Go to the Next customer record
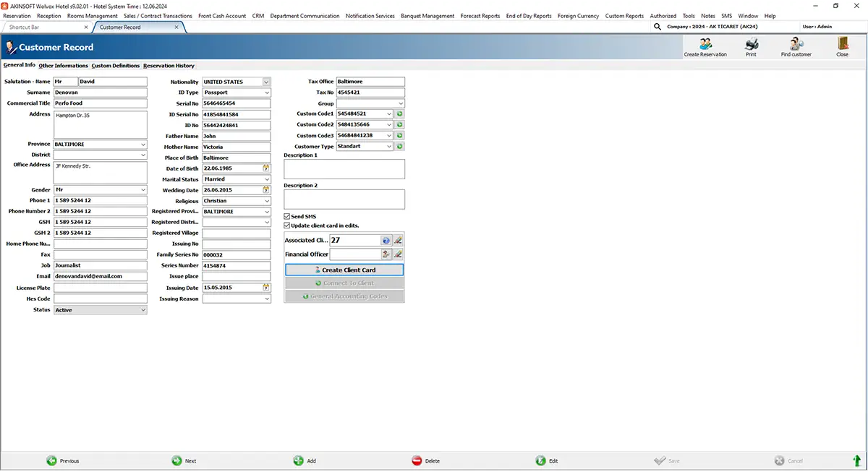Screen dimensions: 868x472 pos(184,460)
